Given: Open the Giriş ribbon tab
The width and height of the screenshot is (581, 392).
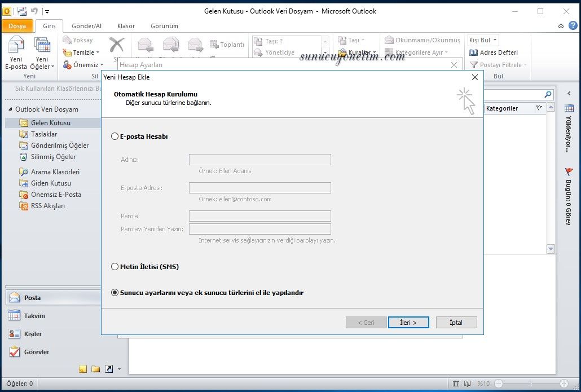Looking at the screenshot, I should (49, 26).
